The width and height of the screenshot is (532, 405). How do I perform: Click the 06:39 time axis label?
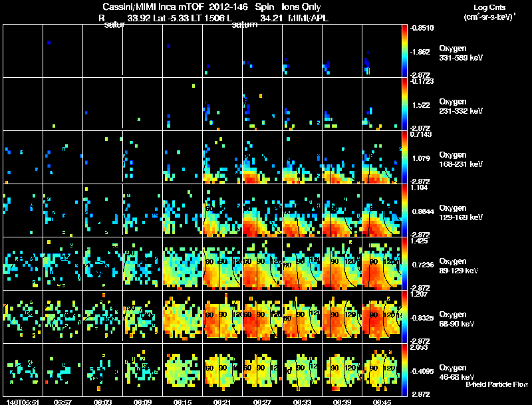click(x=342, y=402)
